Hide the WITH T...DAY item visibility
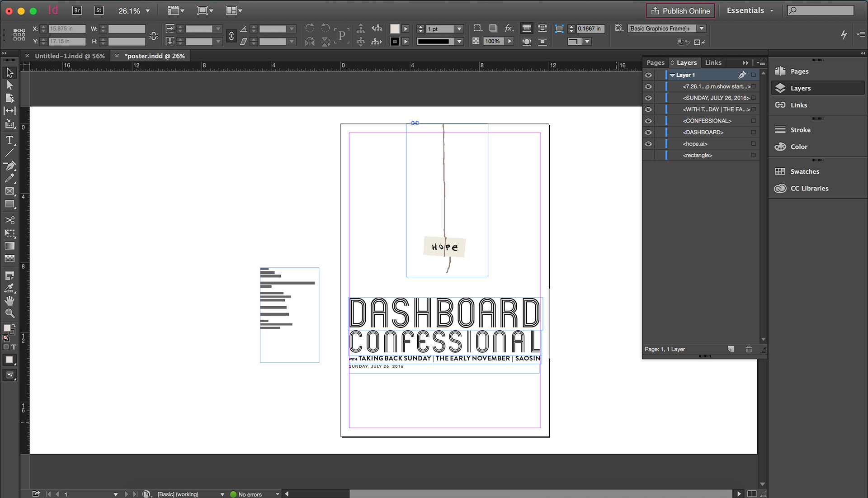This screenshot has width=868, height=498. click(x=648, y=109)
